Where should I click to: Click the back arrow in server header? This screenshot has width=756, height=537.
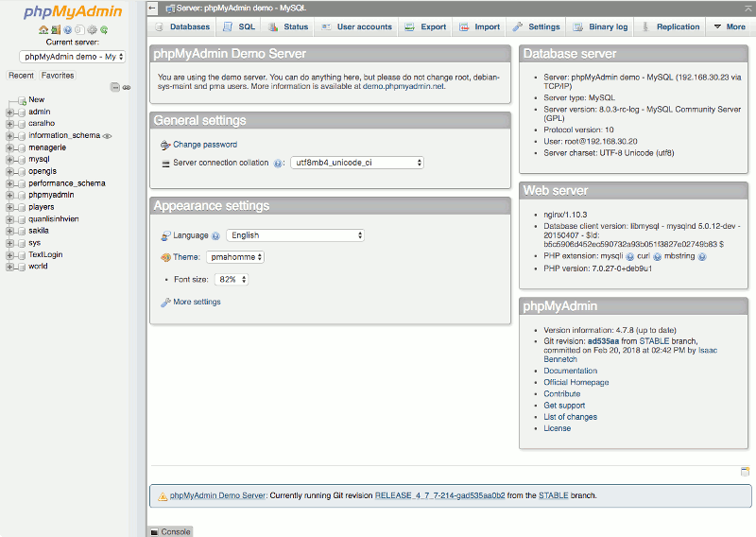(x=152, y=8)
